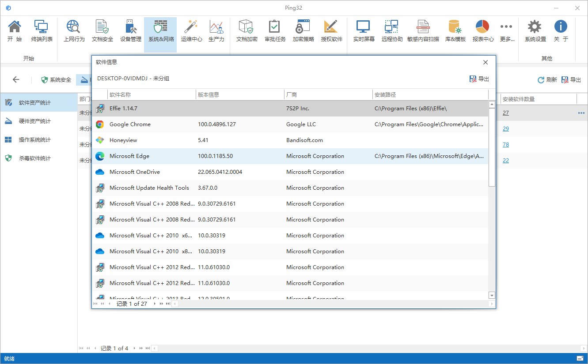
Task: Open 授权软件 authorized software
Action: coord(331,31)
